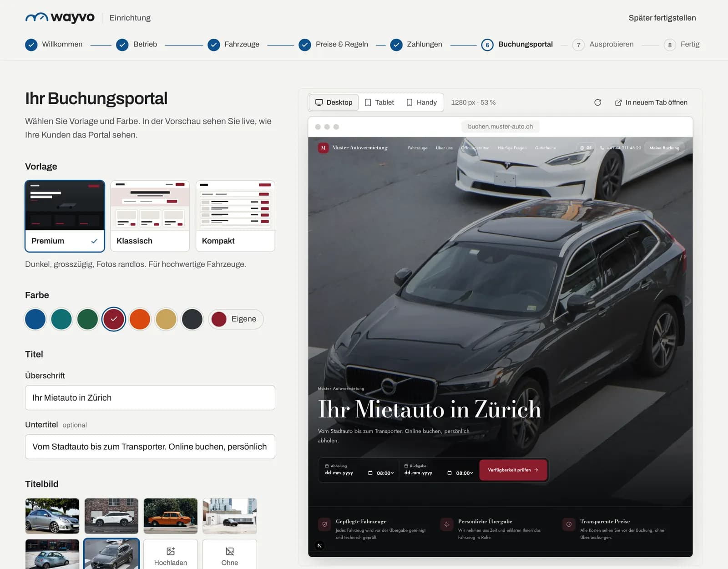Open the DE language selector in preview

(586, 148)
